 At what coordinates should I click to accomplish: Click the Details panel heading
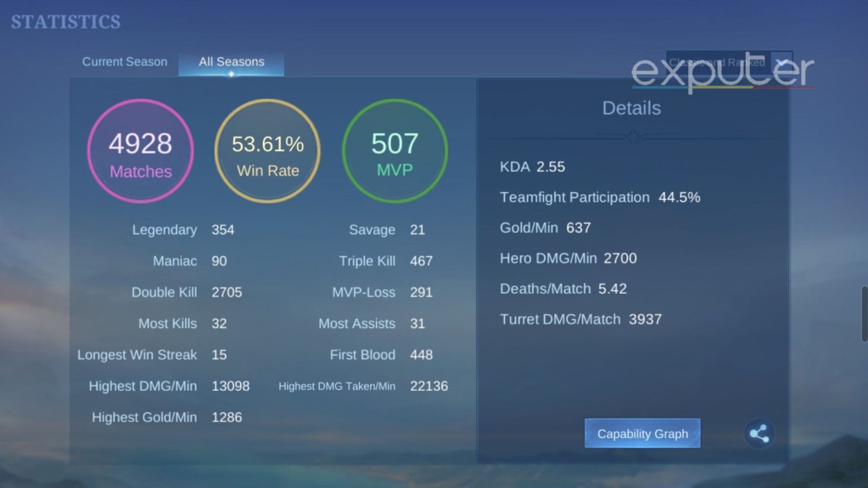pyautogui.click(x=631, y=108)
